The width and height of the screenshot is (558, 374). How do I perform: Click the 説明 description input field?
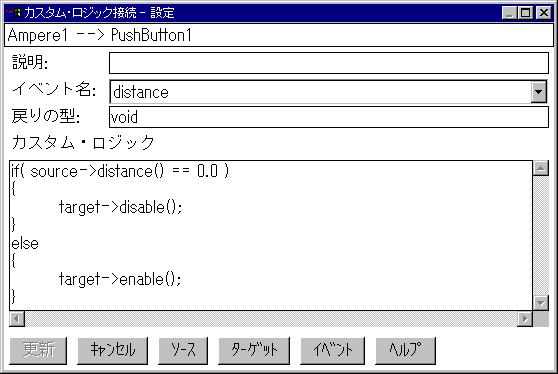click(328, 63)
